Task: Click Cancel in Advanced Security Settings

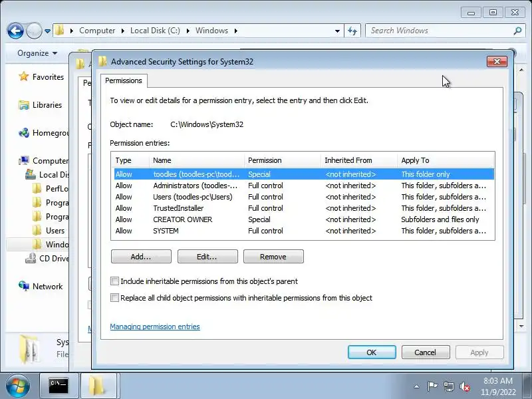Action: tap(426, 352)
